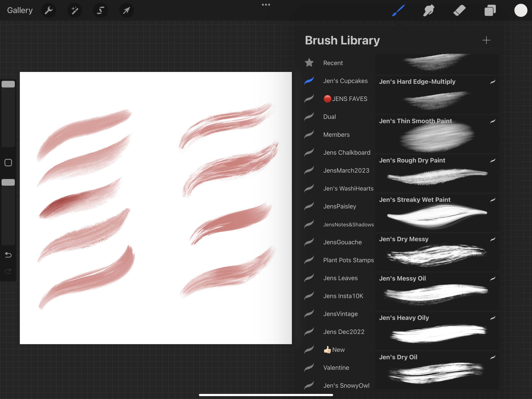Tap stroke icon beside Hard Edge-Multiply
532x399 pixels.
pos(492,82)
